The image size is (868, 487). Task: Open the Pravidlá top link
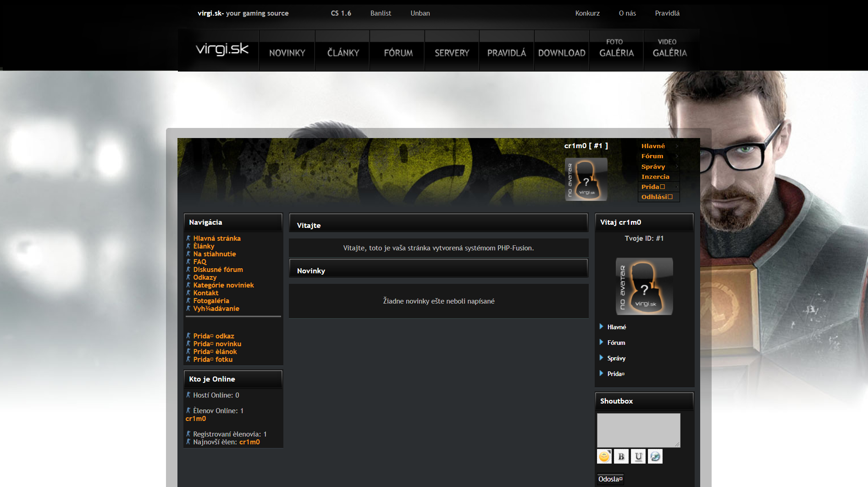667,13
